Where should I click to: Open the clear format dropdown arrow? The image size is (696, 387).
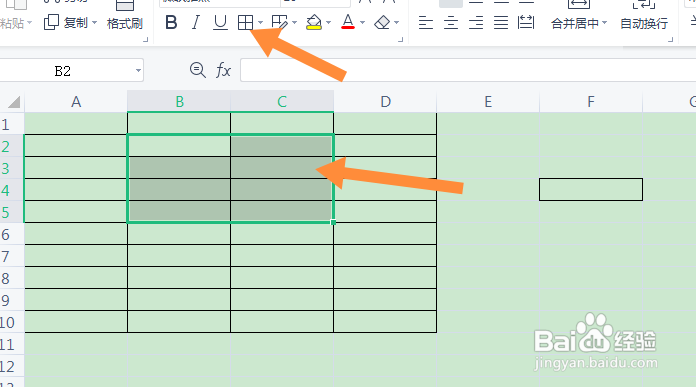[x=396, y=22]
